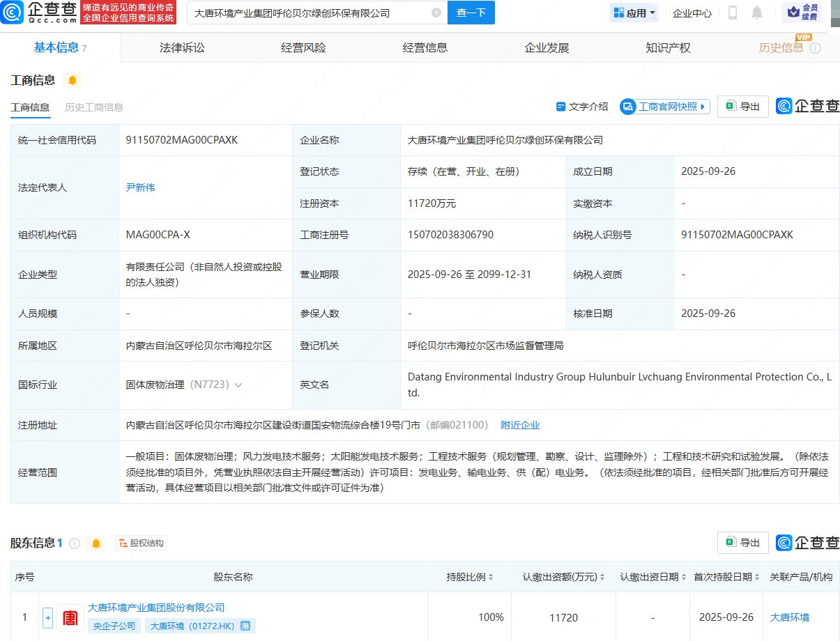Screen dimensions: 840x641
Task: Click the info icon next to 股东信息
Action: (75, 543)
